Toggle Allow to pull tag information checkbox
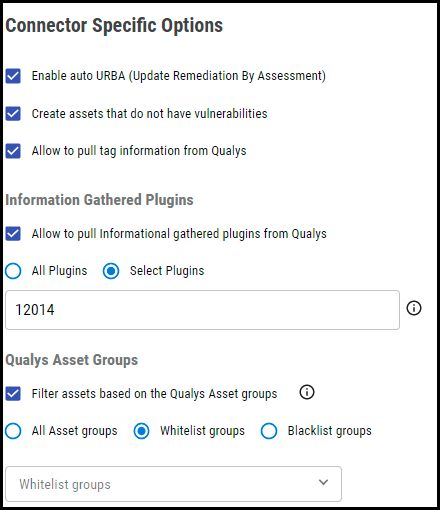440x510 pixels. pyautogui.click(x=13, y=151)
